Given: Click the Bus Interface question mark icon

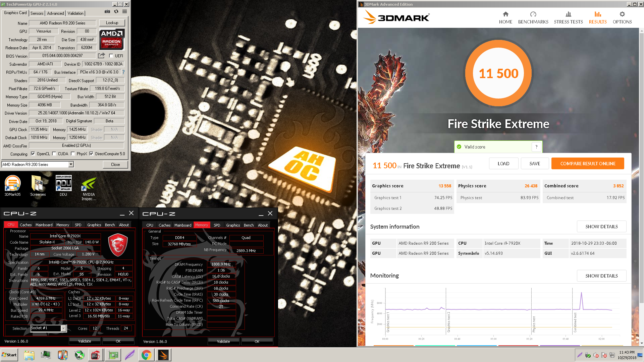Looking at the screenshot, I should pyautogui.click(x=123, y=72).
